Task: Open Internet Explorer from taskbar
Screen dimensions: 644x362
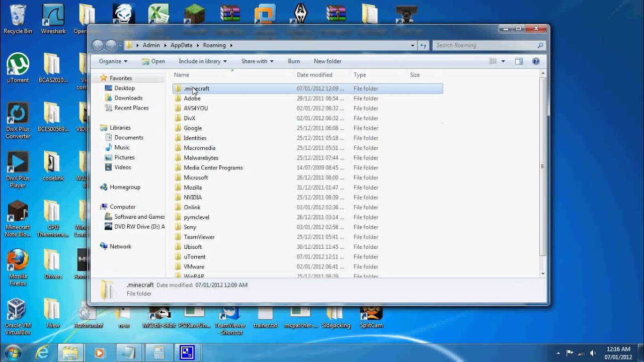Action: (x=42, y=353)
